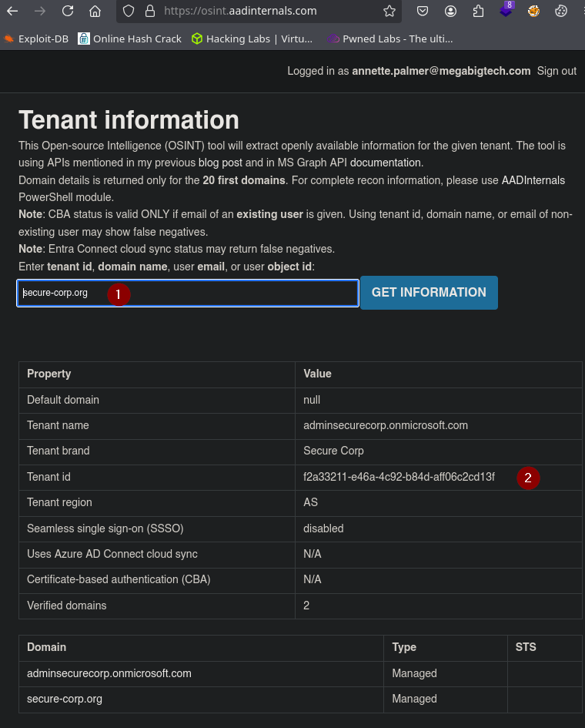The image size is (585, 728).
Task: Click the purple extension with badge 8
Action: point(506,12)
